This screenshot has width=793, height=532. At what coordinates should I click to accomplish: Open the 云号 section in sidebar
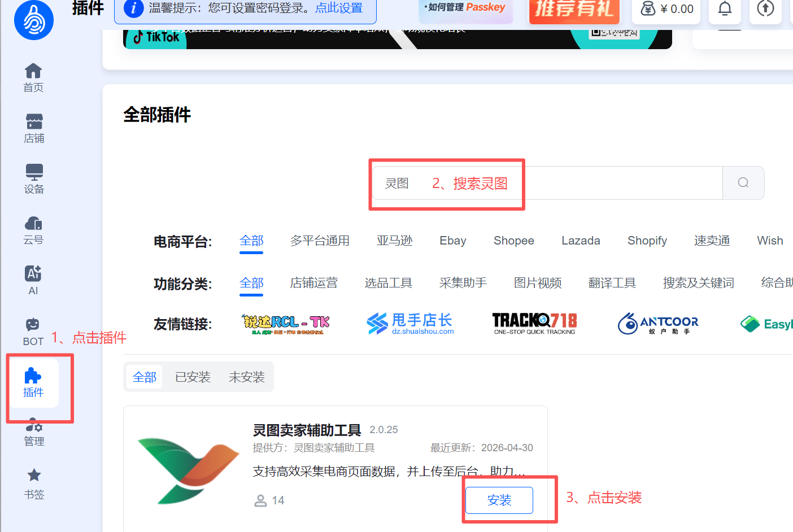[x=33, y=230]
